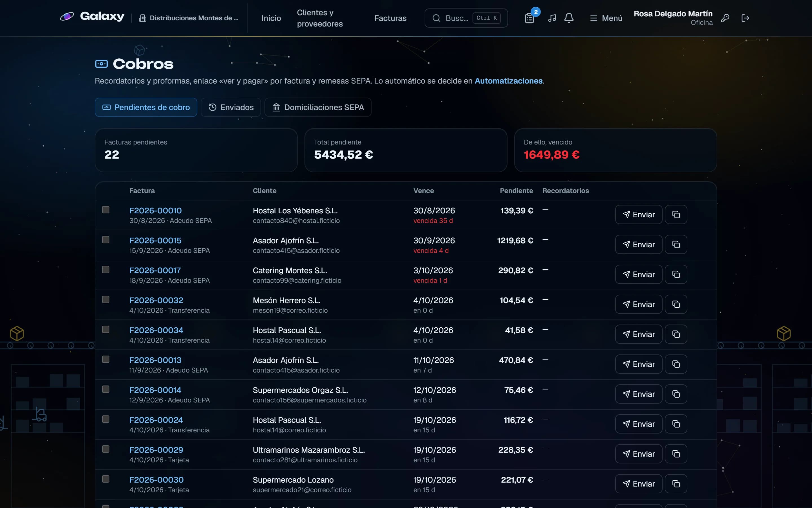Tick checkbox for Ultramarinos Mazarambroz row
The height and width of the screenshot is (508, 812).
106,449
